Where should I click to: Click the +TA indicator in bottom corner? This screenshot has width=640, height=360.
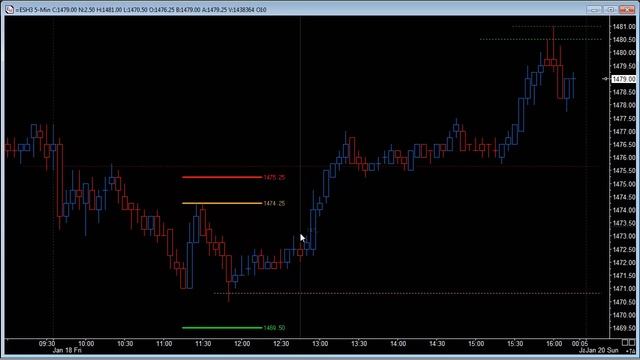631,351
